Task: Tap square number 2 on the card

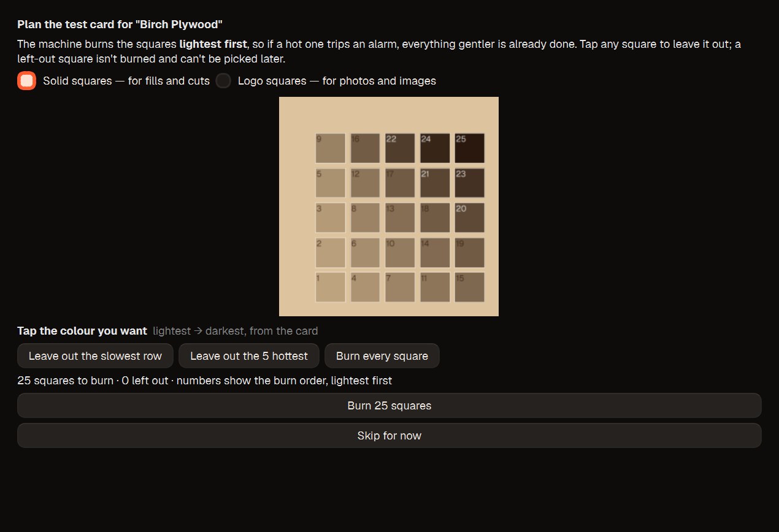Action: [x=331, y=253]
